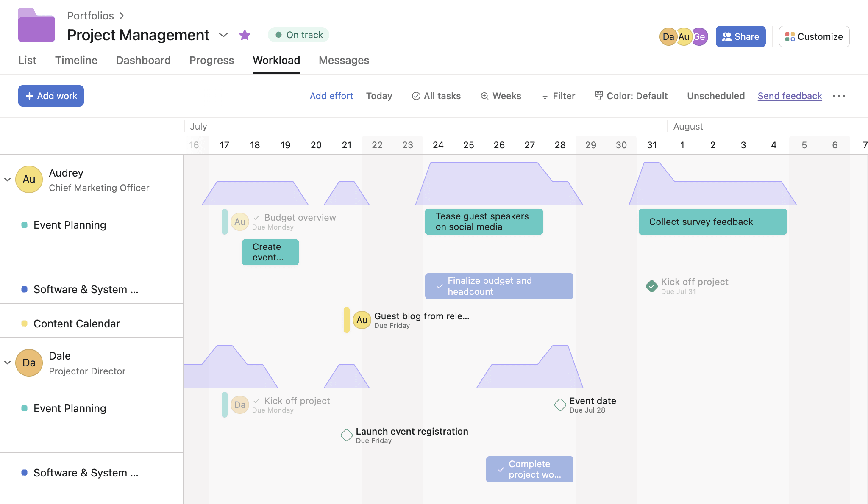This screenshot has width=868, height=504.
Task: Click the star/favorite icon on project
Action: [x=244, y=35]
